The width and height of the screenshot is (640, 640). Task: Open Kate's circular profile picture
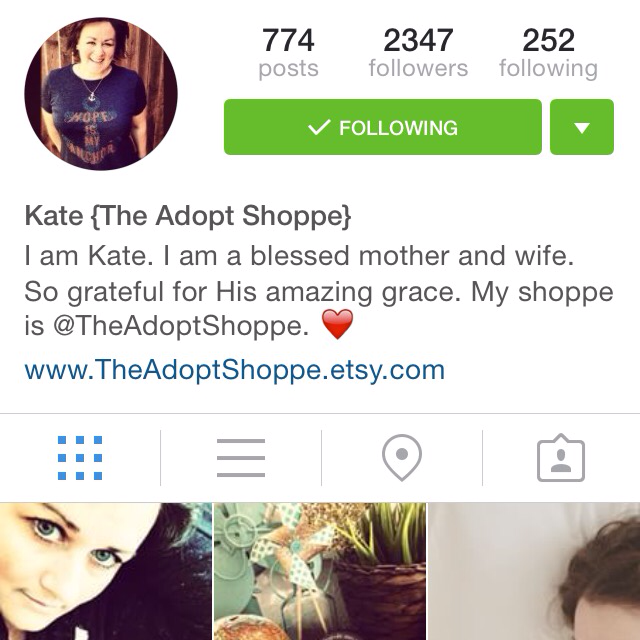click(101, 93)
